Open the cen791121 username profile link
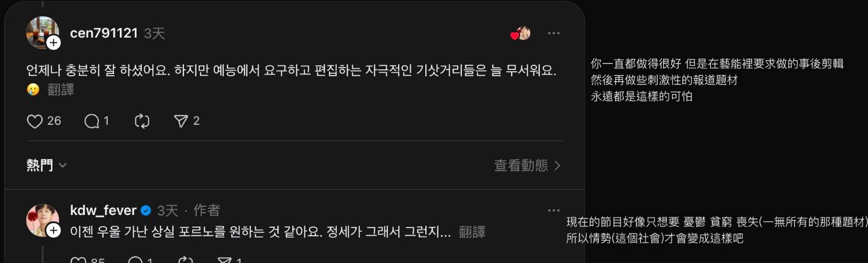The width and height of the screenshot is (868, 263). 104,33
